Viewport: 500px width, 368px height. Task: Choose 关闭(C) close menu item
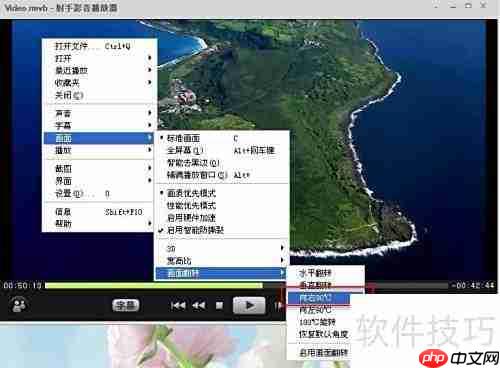[99, 95]
